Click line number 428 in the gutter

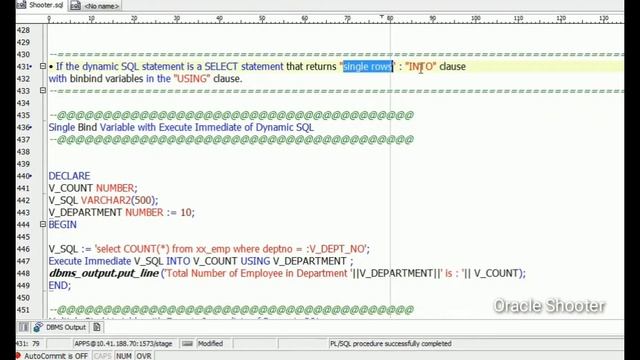click(x=24, y=30)
